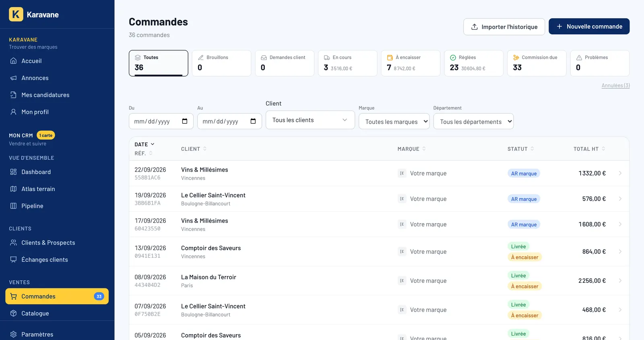Click Livrée badge on La Maison du Terroir row
This screenshot has height=340, width=644.
click(518, 276)
